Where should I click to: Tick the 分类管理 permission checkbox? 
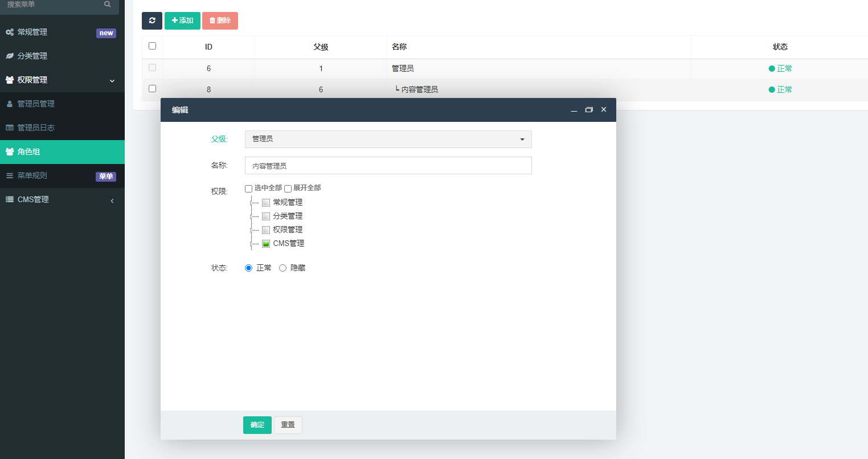266,216
